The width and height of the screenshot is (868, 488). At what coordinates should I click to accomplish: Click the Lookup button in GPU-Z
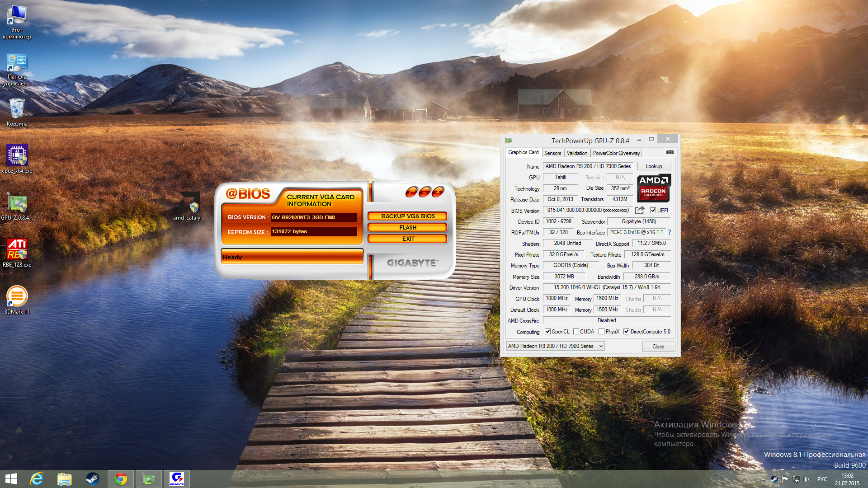(x=654, y=166)
